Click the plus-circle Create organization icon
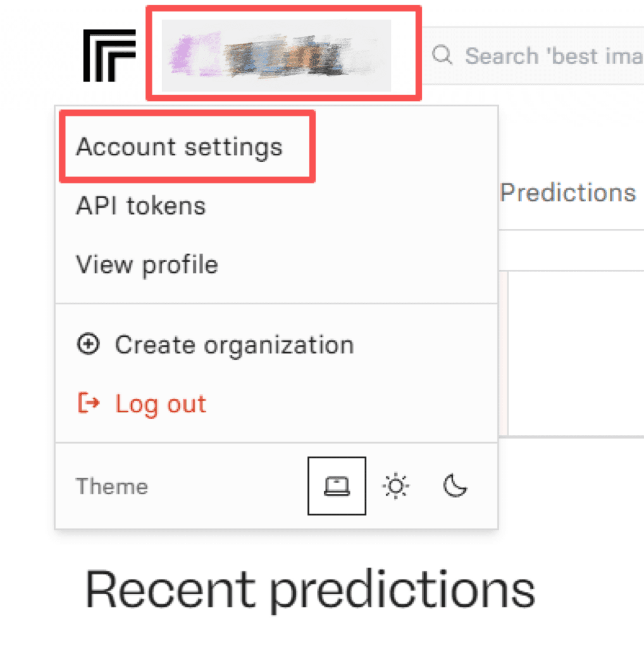The height and width of the screenshot is (648, 644). click(88, 345)
